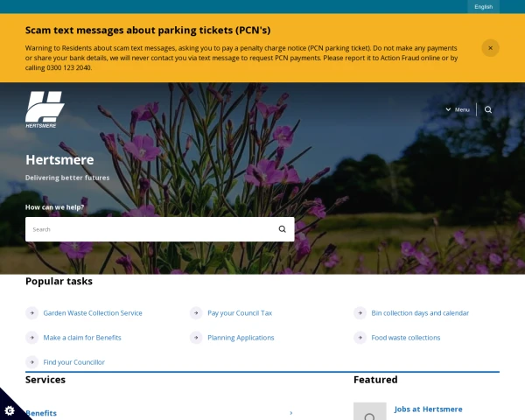Image resolution: width=525 pixels, height=420 pixels.
Task: Open the English language selector
Action: click(x=483, y=7)
